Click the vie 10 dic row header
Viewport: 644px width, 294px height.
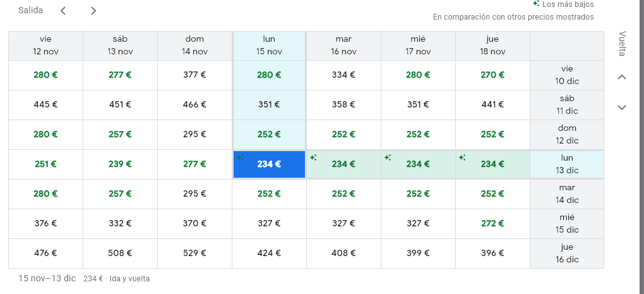[567, 75]
